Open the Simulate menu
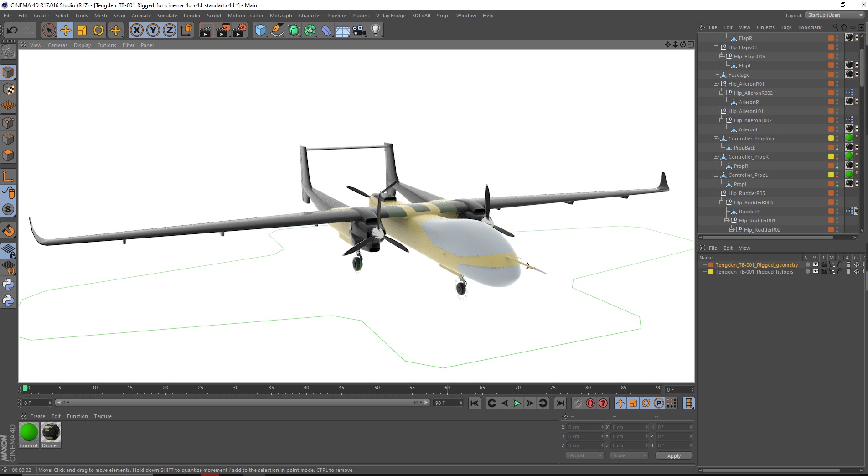The image size is (868, 476). (x=167, y=16)
